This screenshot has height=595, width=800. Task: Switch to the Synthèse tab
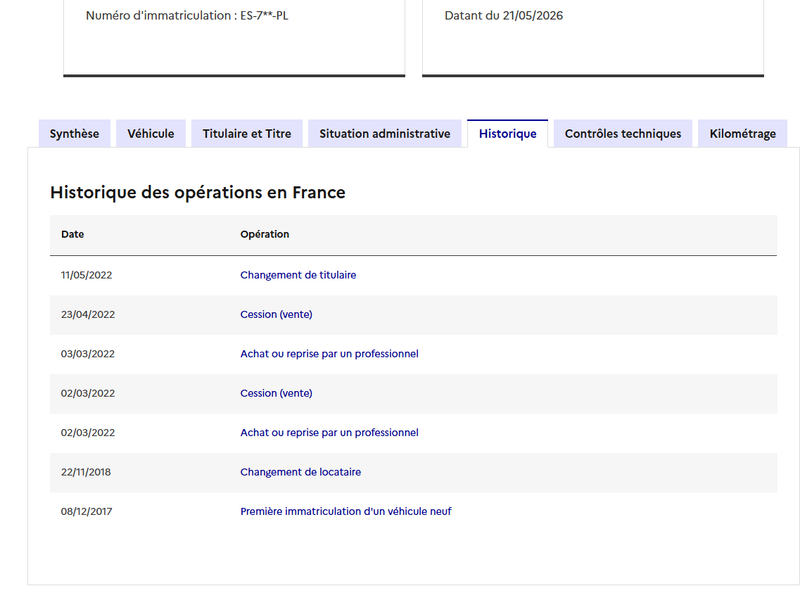pos(74,134)
